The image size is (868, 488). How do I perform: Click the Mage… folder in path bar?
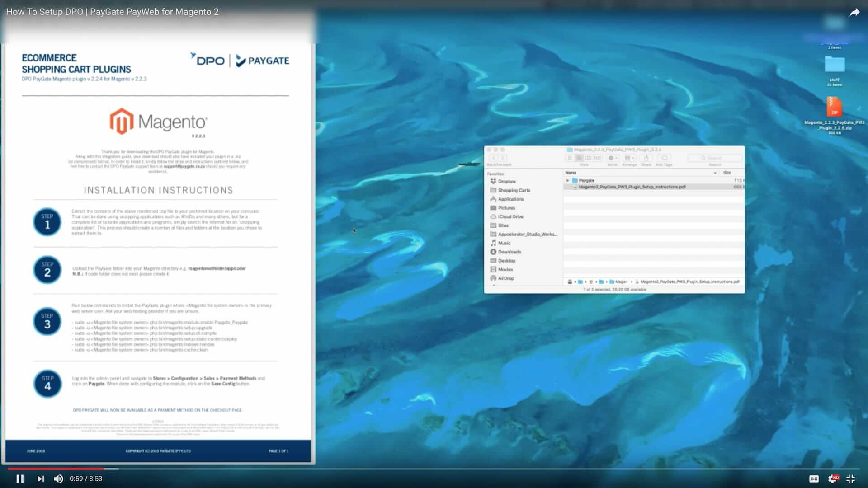click(618, 282)
